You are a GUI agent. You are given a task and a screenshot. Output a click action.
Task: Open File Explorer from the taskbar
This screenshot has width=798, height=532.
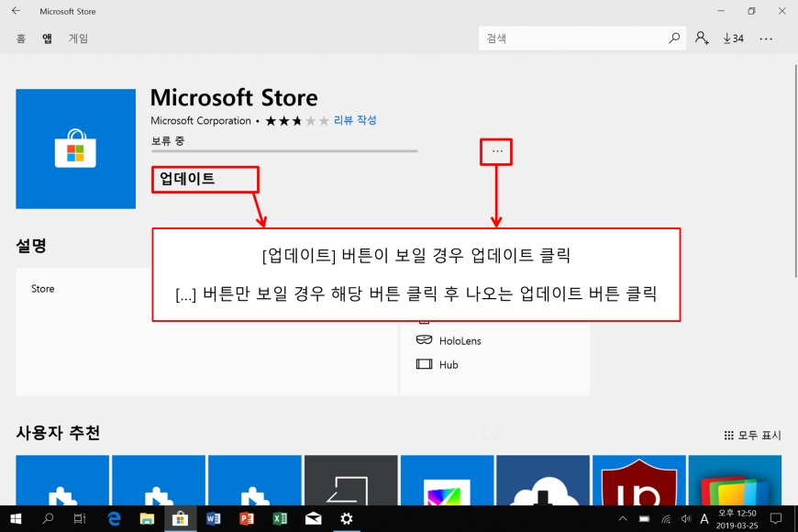147,519
